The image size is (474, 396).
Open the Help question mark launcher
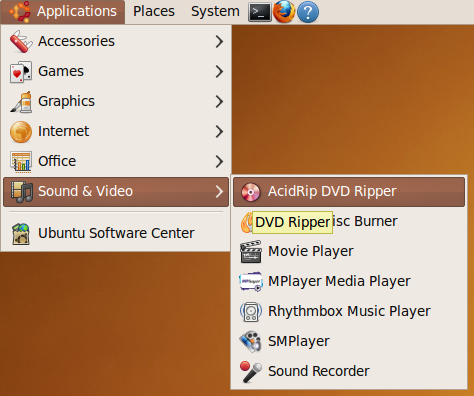pos(308,12)
